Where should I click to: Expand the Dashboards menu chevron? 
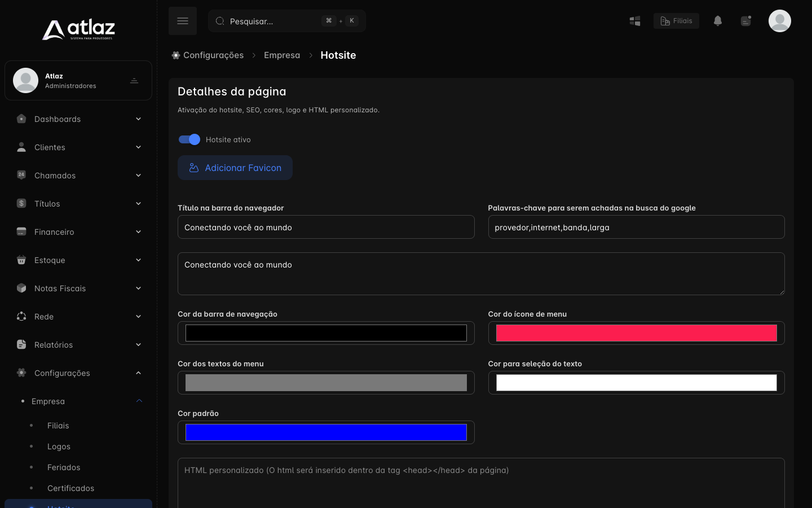coord(138,119)
